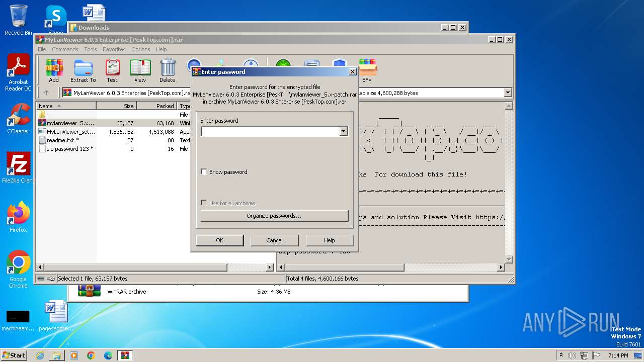Click the 7:14 PM system clock
644x362 pixels.
point(618,355)
